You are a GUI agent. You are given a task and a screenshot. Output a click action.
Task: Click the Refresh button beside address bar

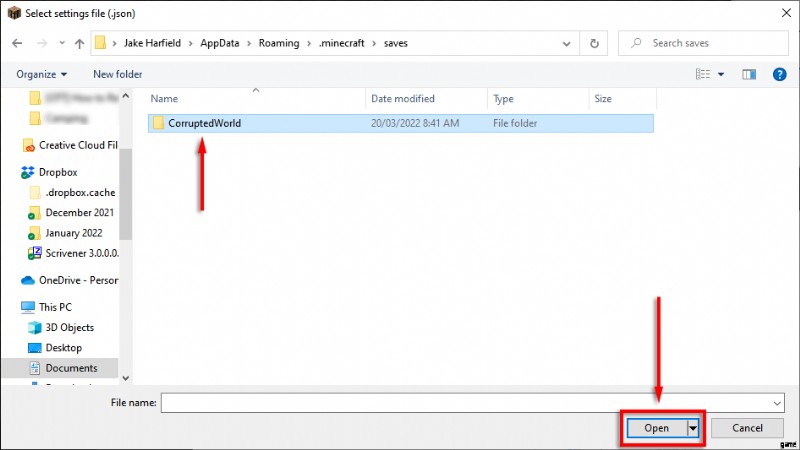pyautogui.click(x=595, y=44)
